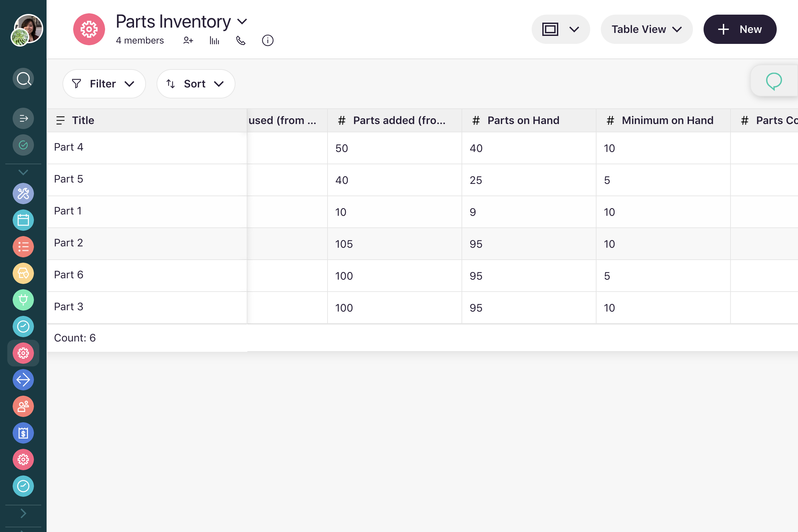Open the wrench and screwdriver app icon
The height and width of the screenshot is (532, 798).
click(23, 194)
